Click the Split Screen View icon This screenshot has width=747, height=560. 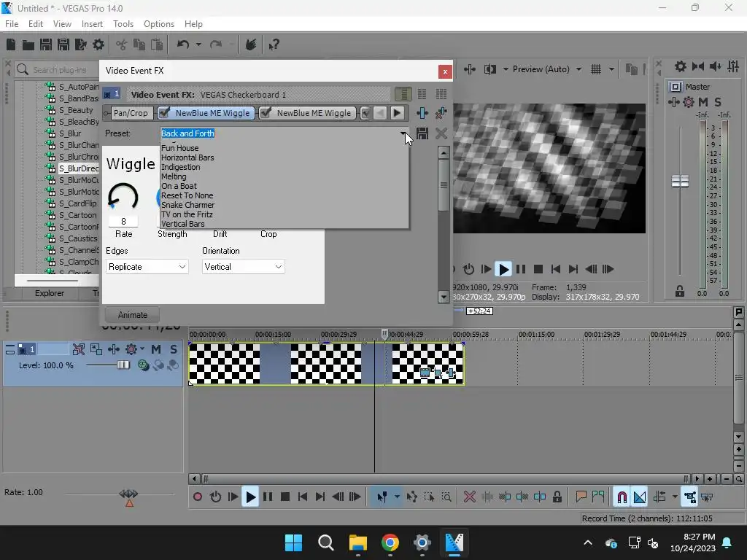pyautogui.click(x=489, y=69)
